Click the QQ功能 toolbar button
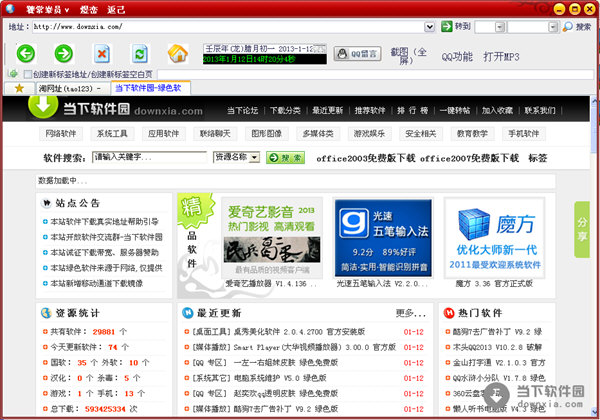This screenshot has height=420, width=600. click(457, 57)
